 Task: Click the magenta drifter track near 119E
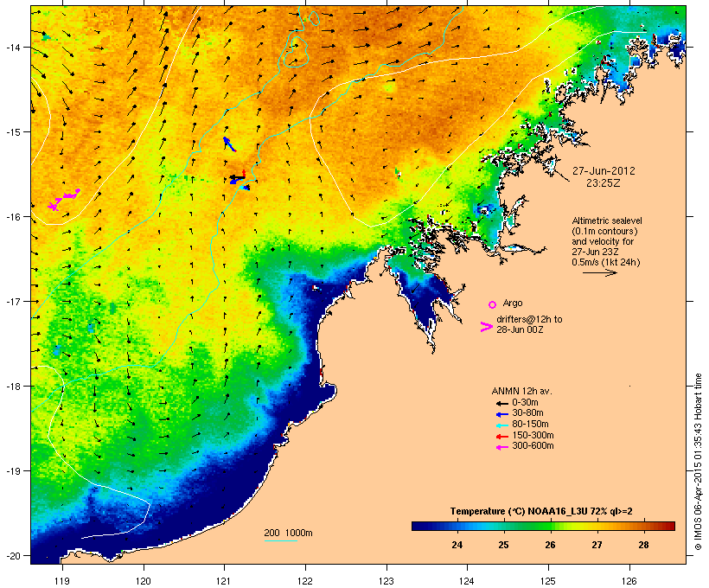[x=64, y=199]
